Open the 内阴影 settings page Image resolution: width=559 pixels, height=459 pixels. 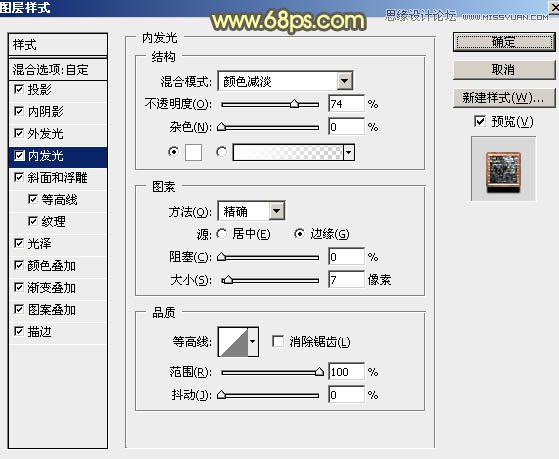tap(46, 111)
